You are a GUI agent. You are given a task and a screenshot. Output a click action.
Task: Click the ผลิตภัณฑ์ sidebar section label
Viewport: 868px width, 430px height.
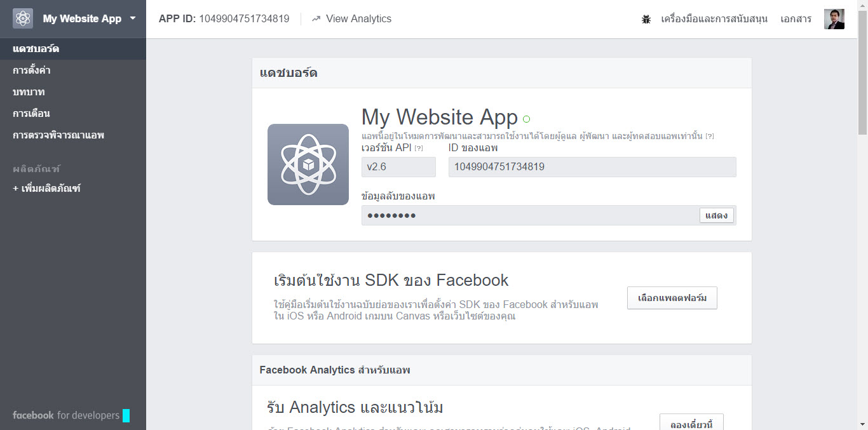(x=36, y=169)
